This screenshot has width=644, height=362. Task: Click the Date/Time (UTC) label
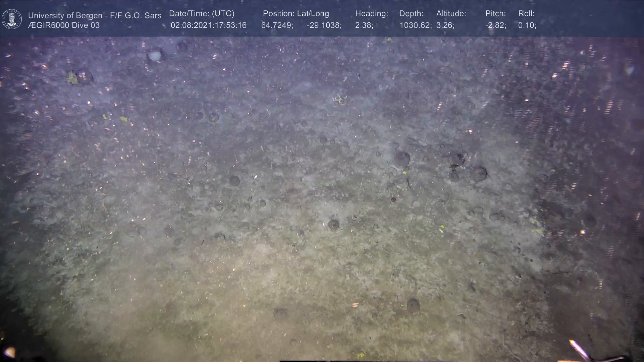(x=202, y=14)
